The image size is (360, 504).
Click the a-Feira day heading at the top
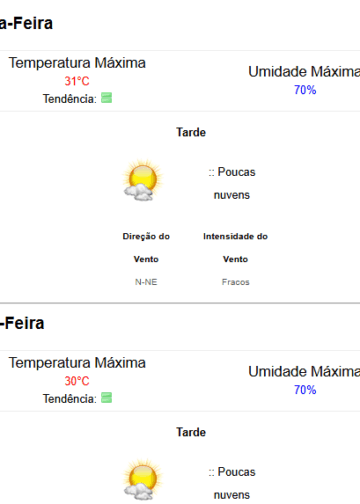[26, 23]
